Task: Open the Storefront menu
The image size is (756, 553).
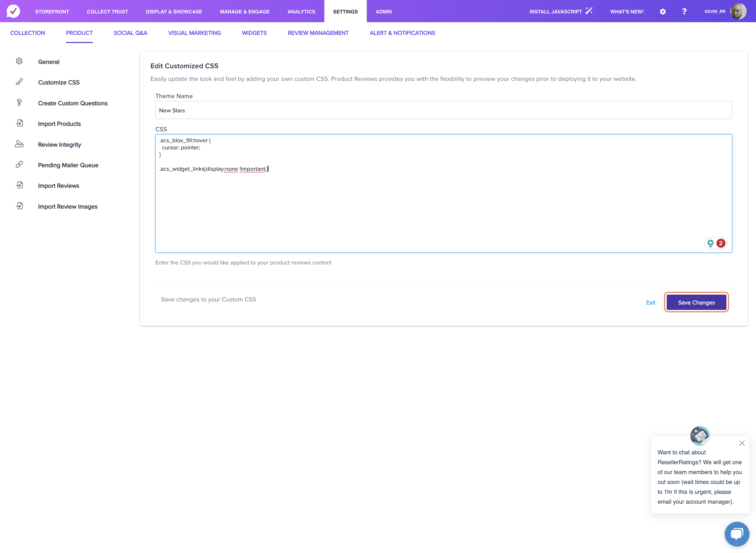Action: [52, 12]
